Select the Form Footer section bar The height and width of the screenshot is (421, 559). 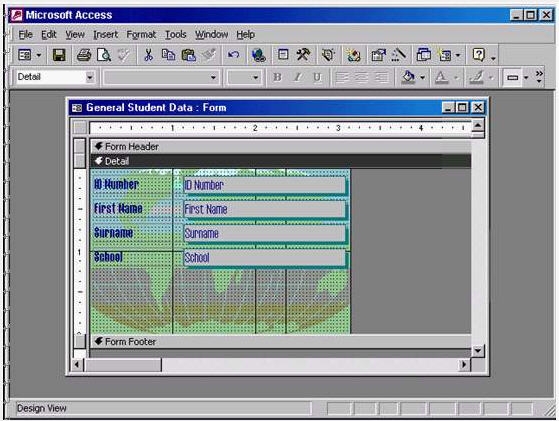click(281, 342)
